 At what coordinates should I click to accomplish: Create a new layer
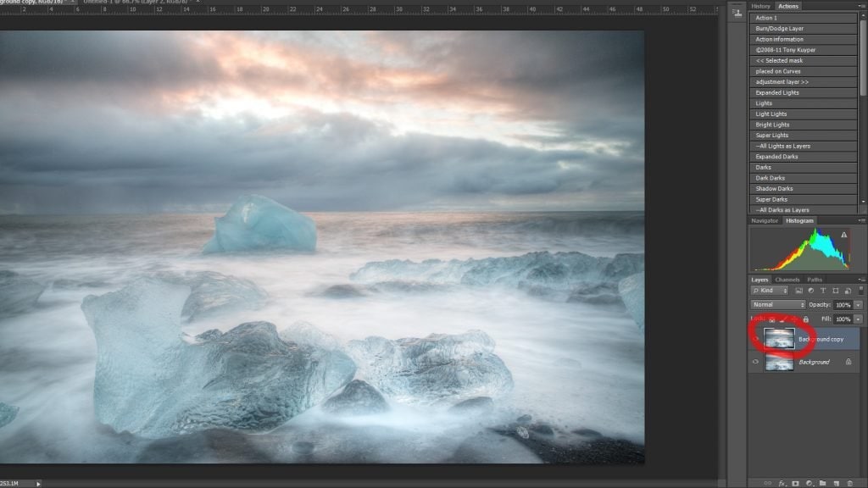pos(837,483)
